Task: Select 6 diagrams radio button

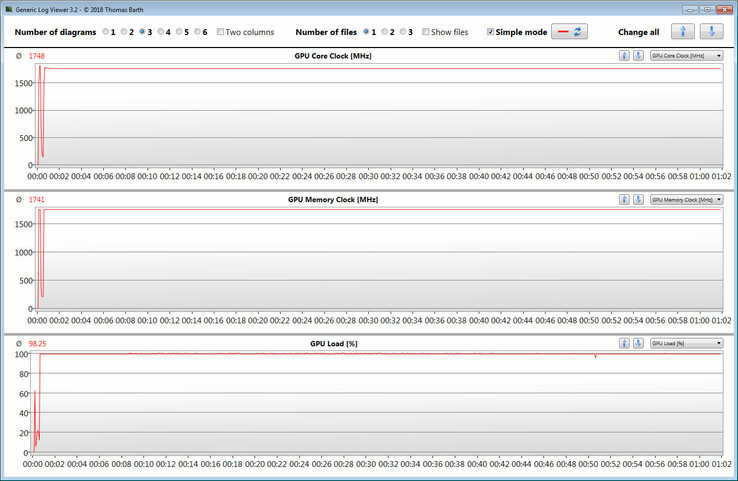Action: [x=197, y=32]
